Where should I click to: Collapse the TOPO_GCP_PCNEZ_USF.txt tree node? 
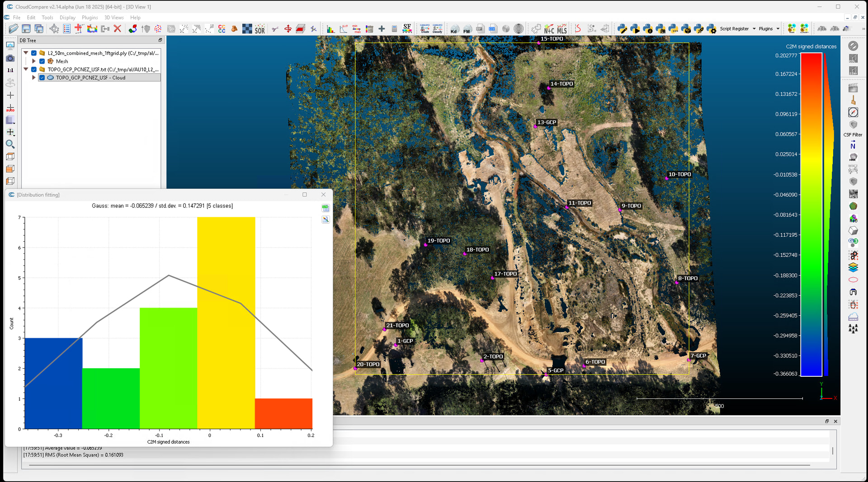coord(26,70)
